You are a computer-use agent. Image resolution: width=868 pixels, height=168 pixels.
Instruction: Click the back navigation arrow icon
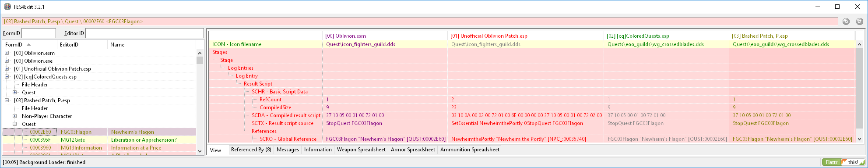[x=846, y=21]
